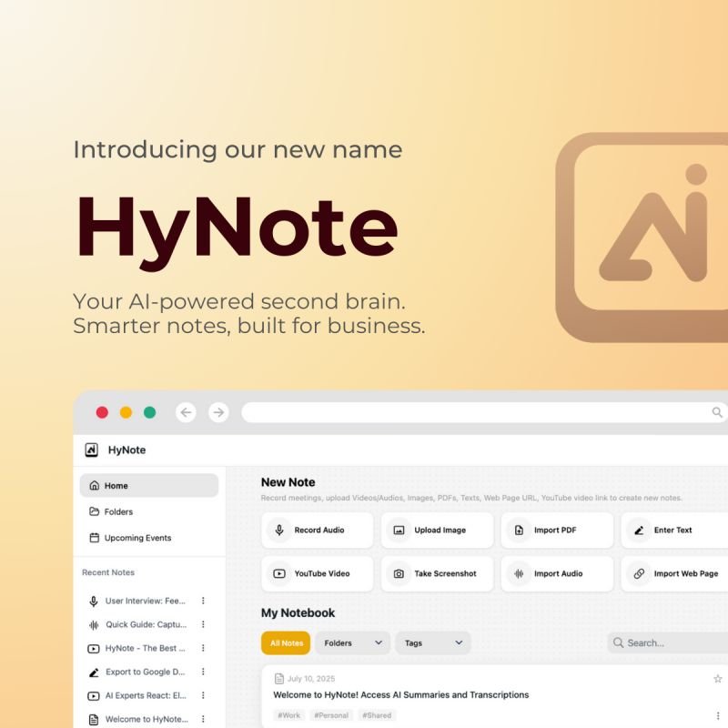Click the notebook Search field
The height and width of the screenshot is (728, 728).
click(x=669, y=643)
